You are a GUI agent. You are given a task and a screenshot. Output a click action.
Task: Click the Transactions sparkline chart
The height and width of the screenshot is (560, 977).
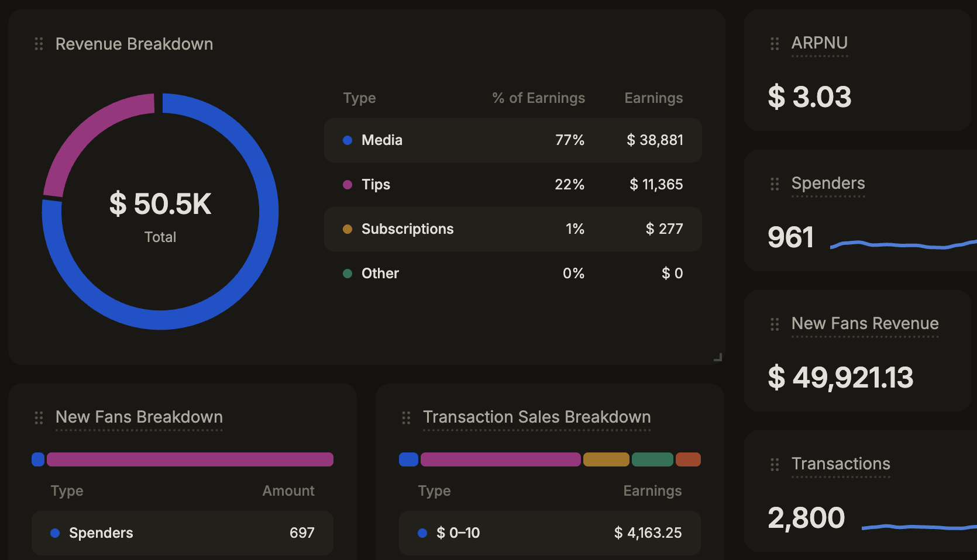[919, 527]
